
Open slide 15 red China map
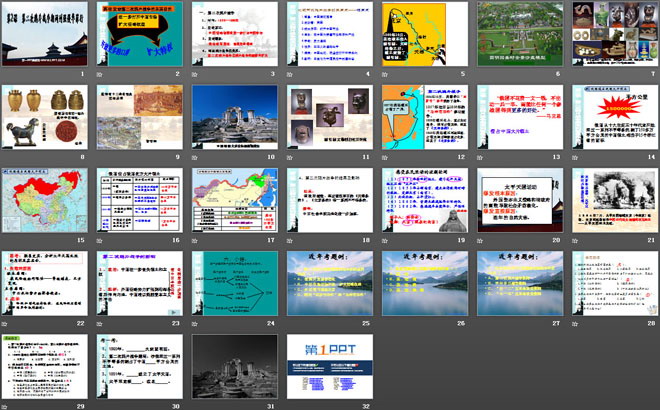tap(47, 201)
